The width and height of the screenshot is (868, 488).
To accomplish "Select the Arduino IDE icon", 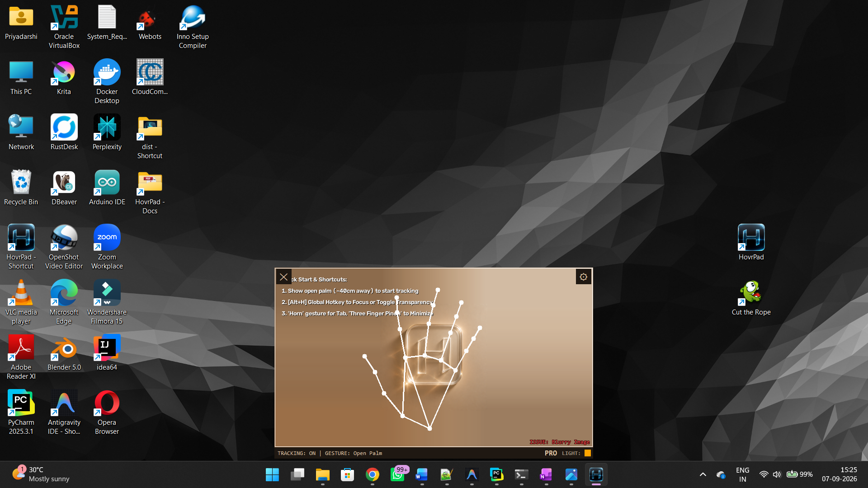I will [x=107, y=188].
